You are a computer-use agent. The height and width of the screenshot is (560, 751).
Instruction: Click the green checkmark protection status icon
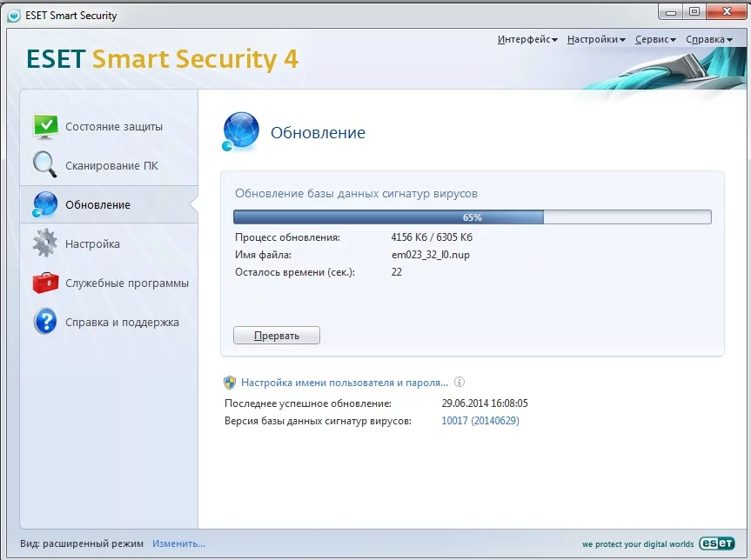[45, 126]
